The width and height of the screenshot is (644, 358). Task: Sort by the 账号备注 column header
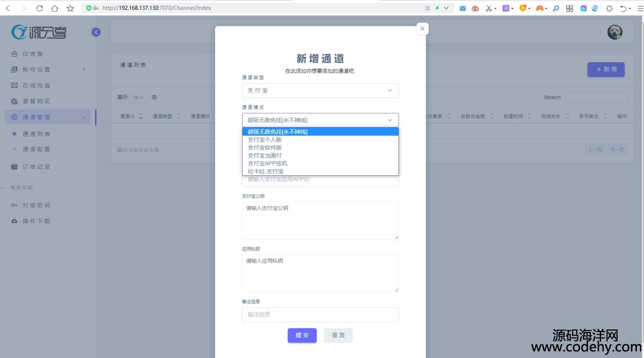tap(593, 116)
